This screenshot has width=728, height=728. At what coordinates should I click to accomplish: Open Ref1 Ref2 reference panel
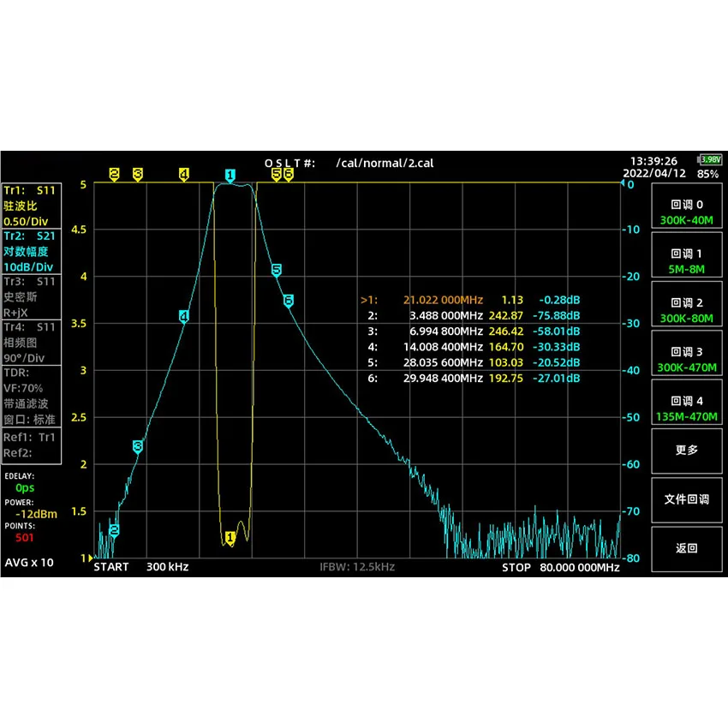(32, 445)
